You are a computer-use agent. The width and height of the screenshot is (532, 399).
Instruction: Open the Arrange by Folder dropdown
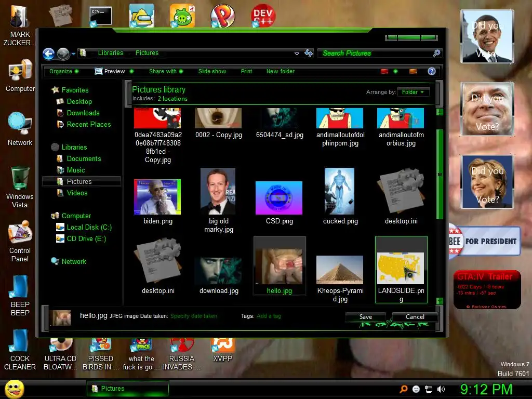(x=413, y=92)
